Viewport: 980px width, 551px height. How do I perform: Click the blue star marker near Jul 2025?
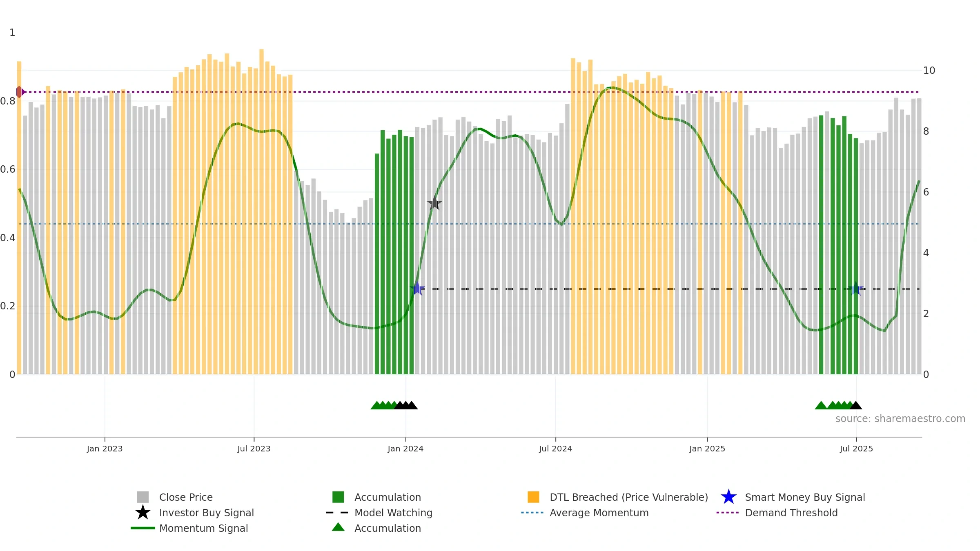point(856,289)
